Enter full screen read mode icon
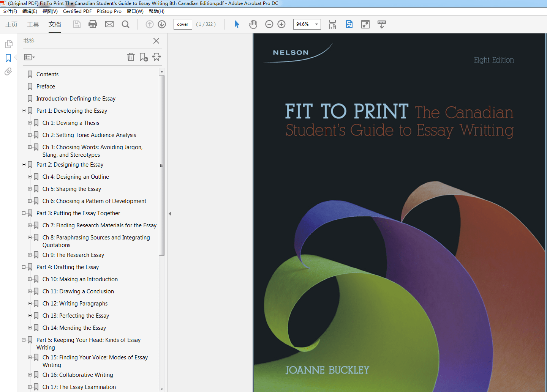Viewport: 547px width, 392px height. [x=365, y=24]
